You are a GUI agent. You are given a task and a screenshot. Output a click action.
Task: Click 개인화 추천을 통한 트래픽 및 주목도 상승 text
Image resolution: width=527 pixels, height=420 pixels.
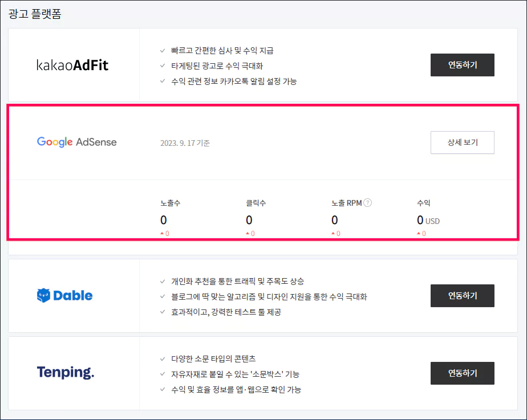pyautogui.click(x=237, y=282)
